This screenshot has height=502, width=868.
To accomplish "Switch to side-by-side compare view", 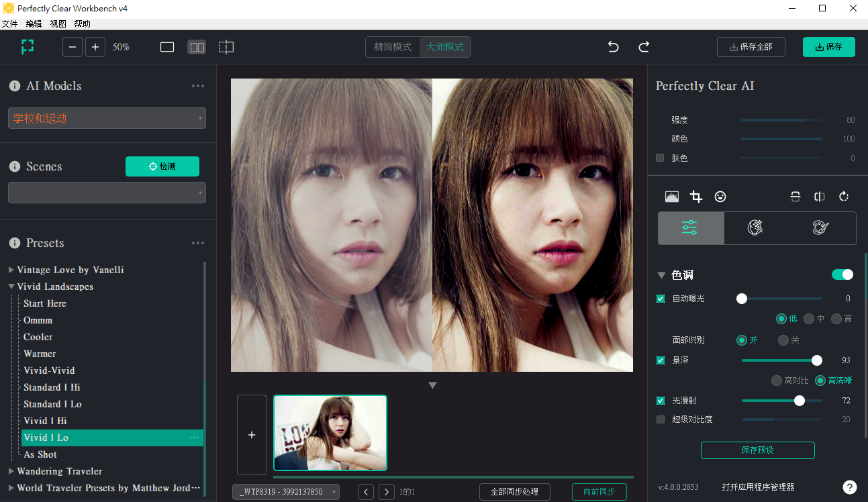I will point(197,47).
